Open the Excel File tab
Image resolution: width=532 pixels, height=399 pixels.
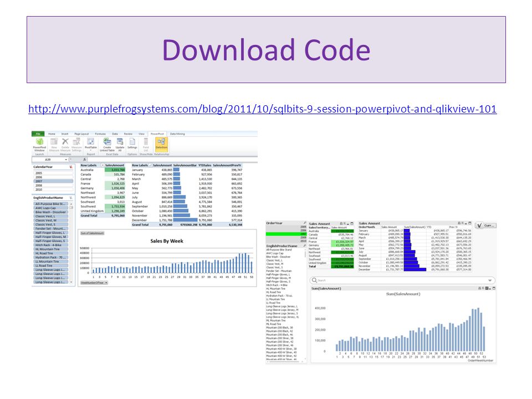coord(38,134)
